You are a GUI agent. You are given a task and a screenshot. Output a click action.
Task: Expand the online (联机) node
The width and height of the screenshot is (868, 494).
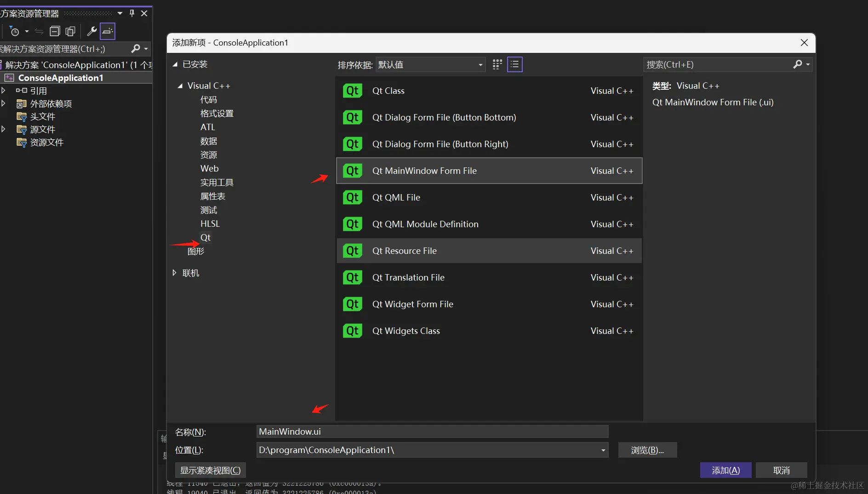click(174, 273)
